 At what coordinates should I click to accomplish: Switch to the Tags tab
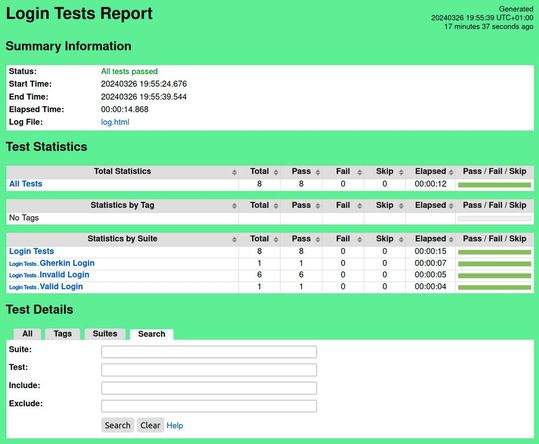click(63, 334)
